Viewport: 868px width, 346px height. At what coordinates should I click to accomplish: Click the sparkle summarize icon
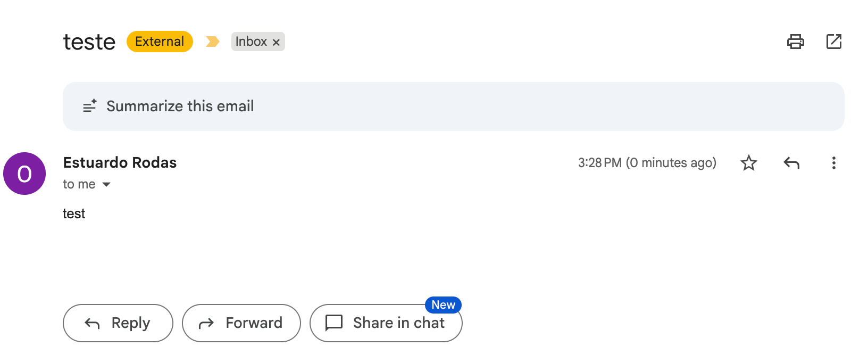(x=89, y=106)
